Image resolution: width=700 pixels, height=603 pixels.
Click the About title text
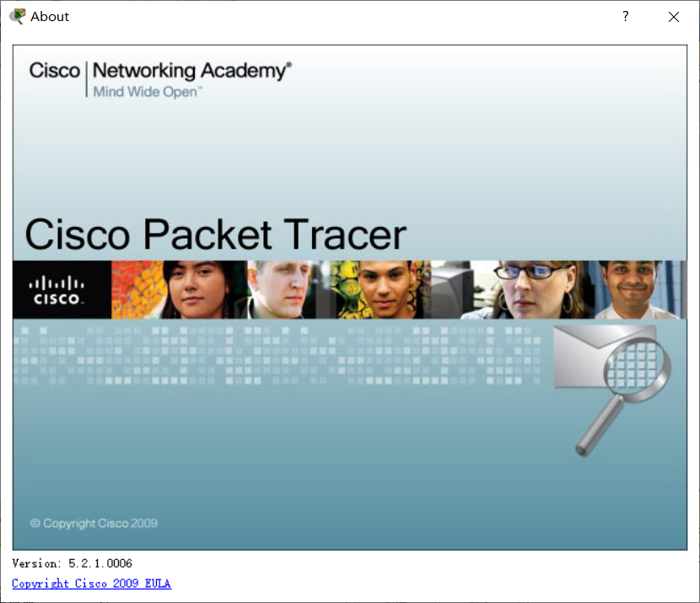point(50,17)
